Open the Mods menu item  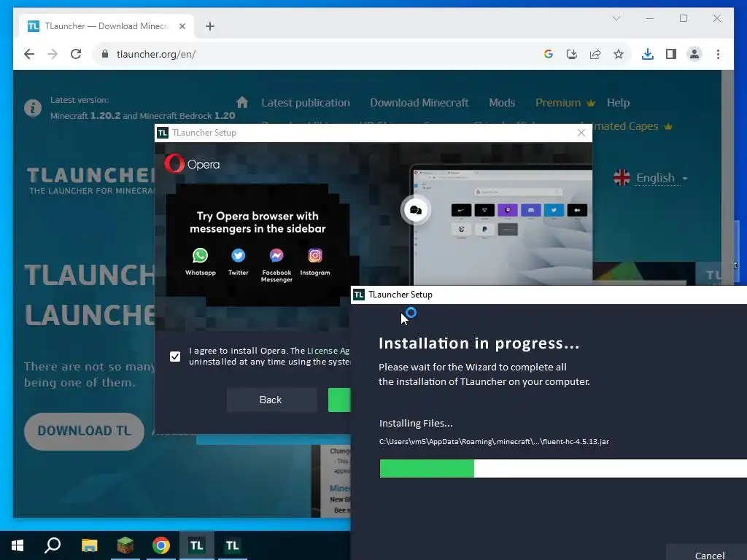click(x=502, y=103)
